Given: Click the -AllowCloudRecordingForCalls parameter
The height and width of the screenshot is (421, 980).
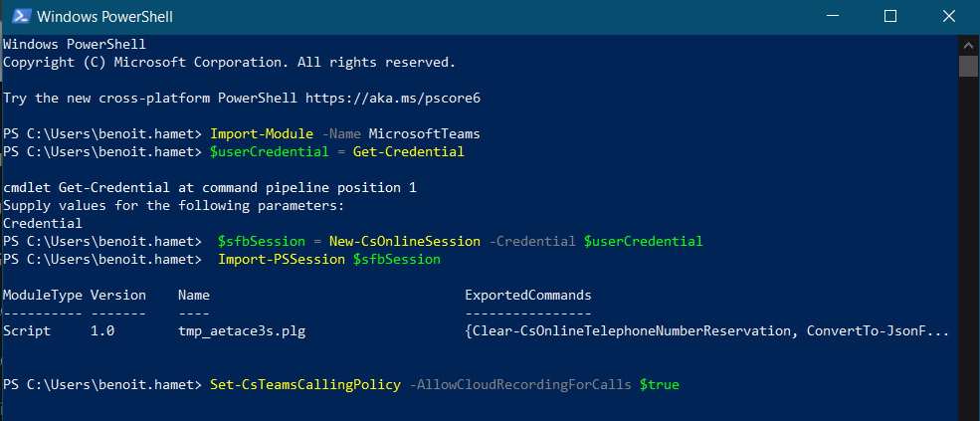Looking at the screenshot, I should [520, 384].
